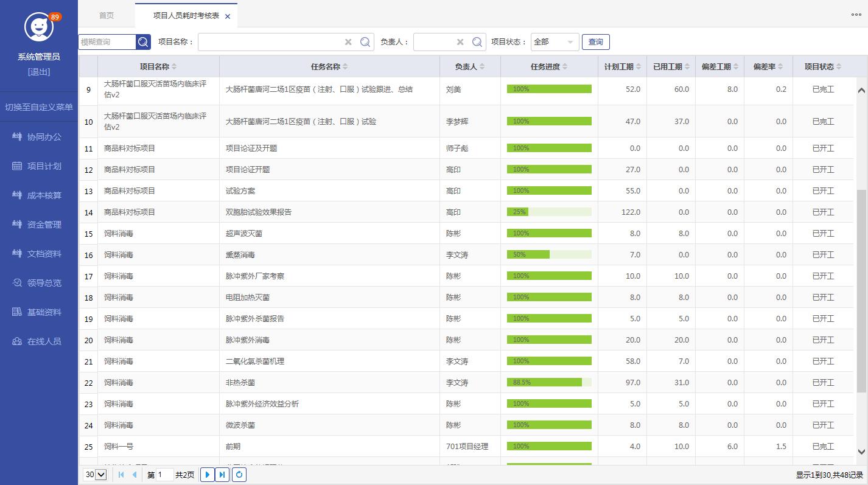Click the user avatar icon
Screen dimensions: 868x485
(39, 27)
